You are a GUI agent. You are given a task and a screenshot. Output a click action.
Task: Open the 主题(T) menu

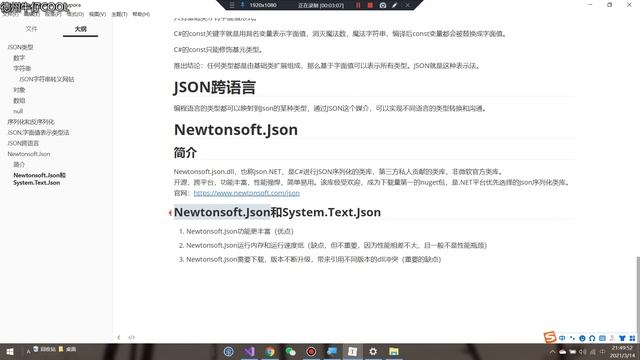tap(119, 14)
